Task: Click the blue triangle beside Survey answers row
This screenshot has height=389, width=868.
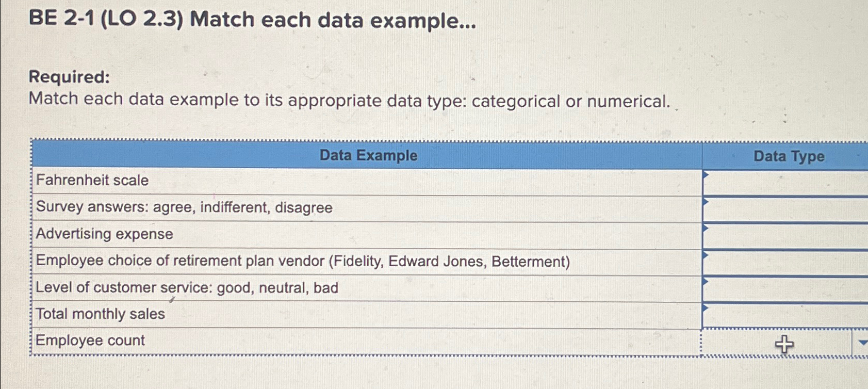Action: pos(706,201)
